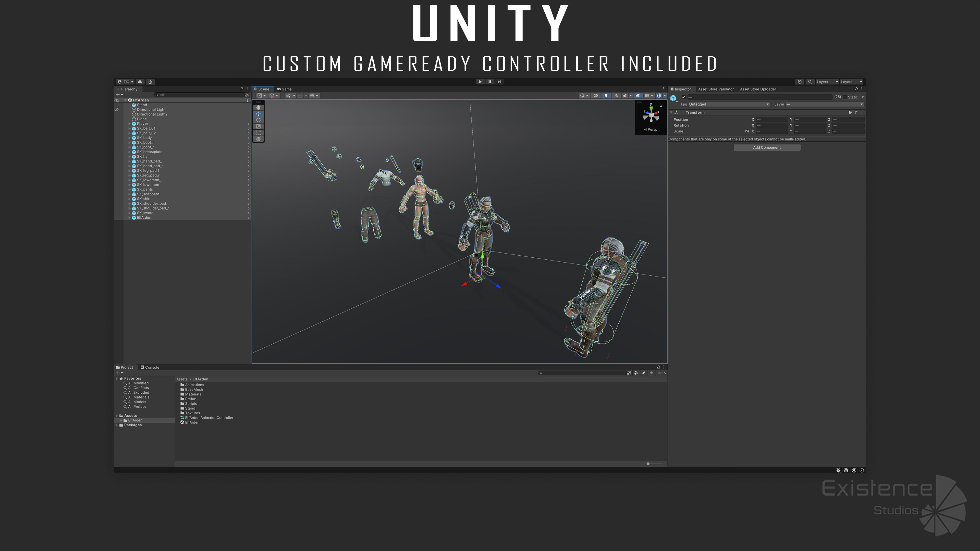
Task: Expand the Player object in Hierarchy
Action: click(x=129, y=123)
